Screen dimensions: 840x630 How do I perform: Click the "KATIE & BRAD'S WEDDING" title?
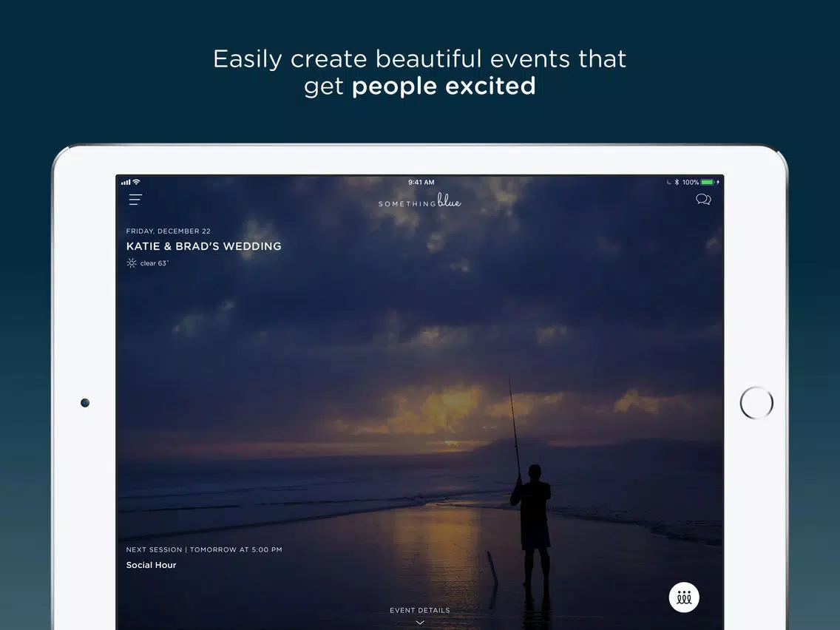coord(203,246)
